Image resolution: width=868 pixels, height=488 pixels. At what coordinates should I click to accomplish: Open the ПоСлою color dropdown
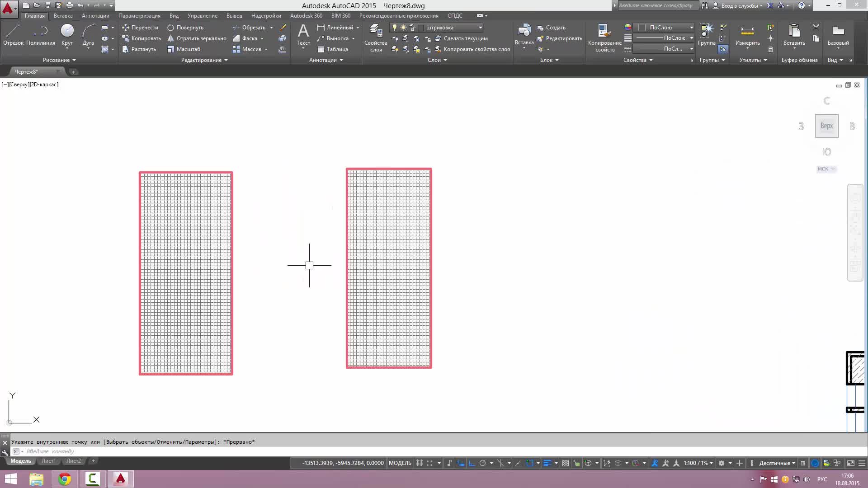coord(664,28)
